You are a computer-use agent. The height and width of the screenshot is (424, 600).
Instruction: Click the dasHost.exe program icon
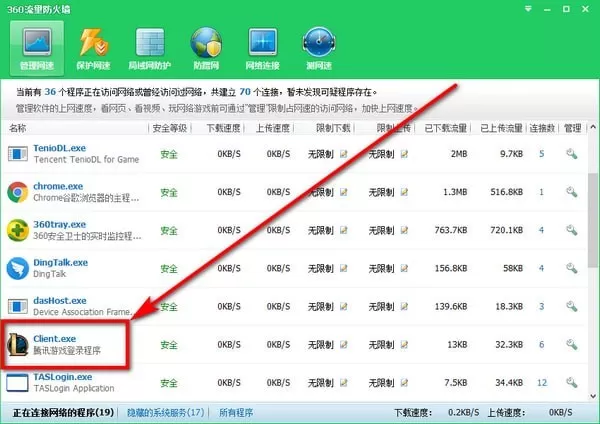click(18, 307)
